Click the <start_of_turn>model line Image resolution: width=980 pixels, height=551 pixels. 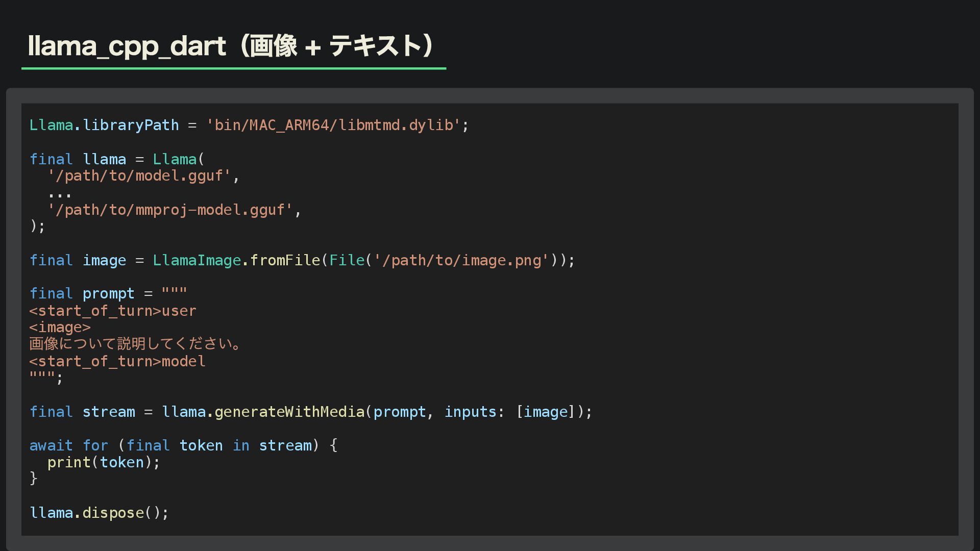pyautogui.click(x=117, y=361)
